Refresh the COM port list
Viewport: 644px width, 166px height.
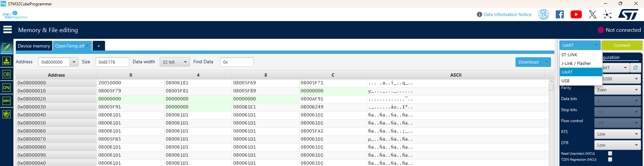tap(635, 68)
